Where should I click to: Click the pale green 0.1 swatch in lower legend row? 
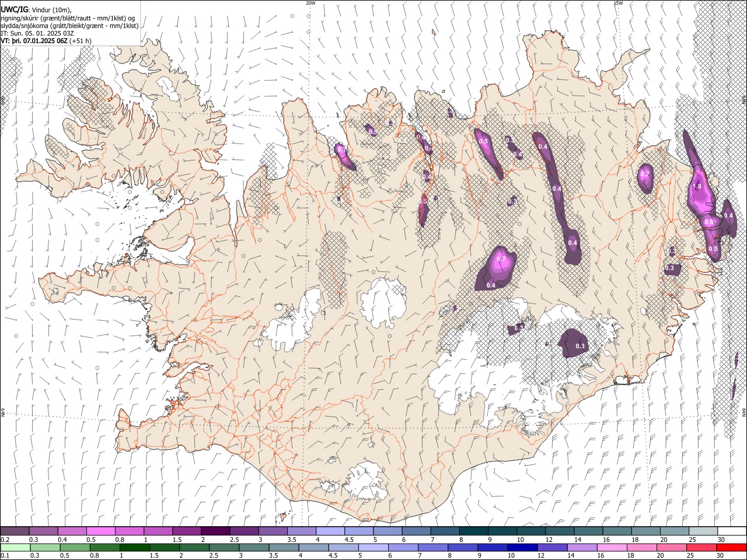pos(15,548)
